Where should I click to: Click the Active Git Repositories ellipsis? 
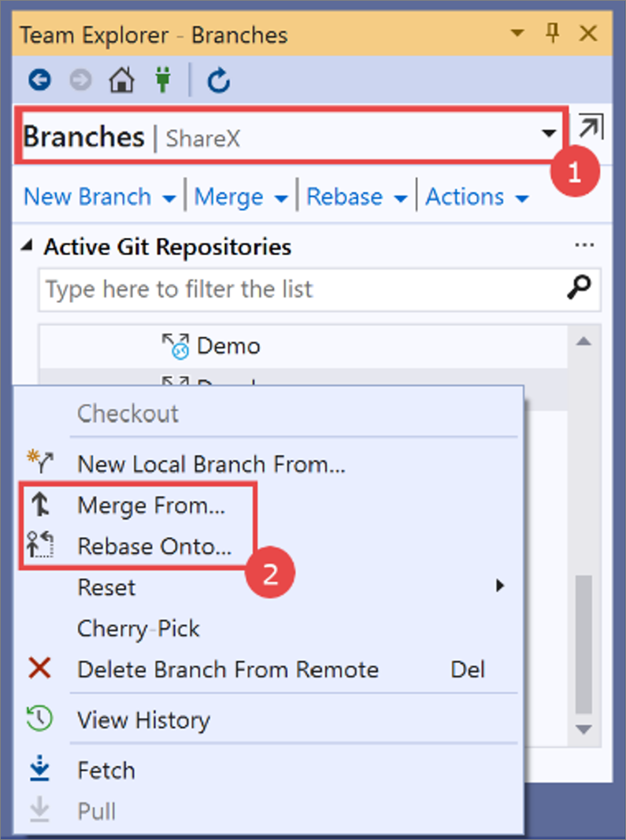point(584,246)
